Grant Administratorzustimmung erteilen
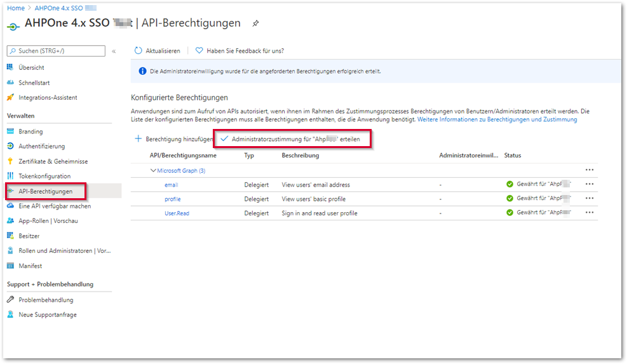Image resolution: width=627 pixels, height=364 pixels. pos(291,138)
